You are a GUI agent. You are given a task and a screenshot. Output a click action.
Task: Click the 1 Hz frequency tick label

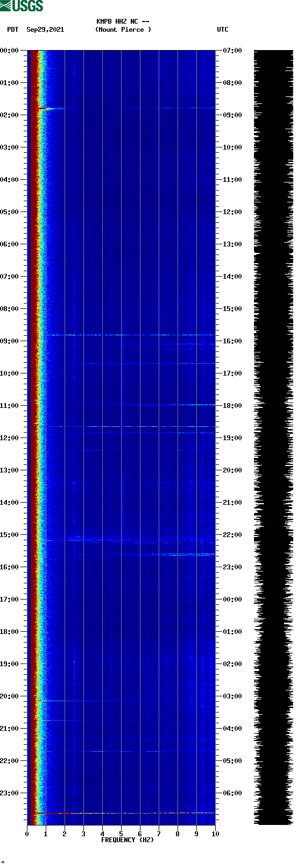(46, 834)
